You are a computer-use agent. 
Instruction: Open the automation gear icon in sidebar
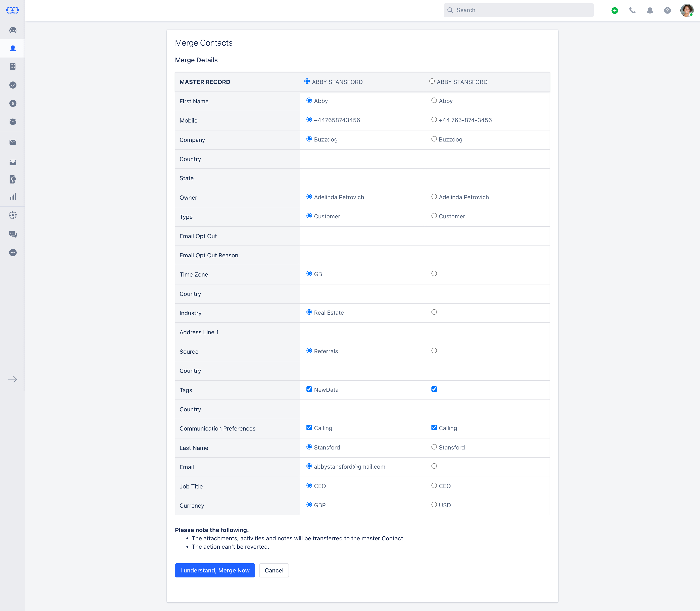(13, 215)
